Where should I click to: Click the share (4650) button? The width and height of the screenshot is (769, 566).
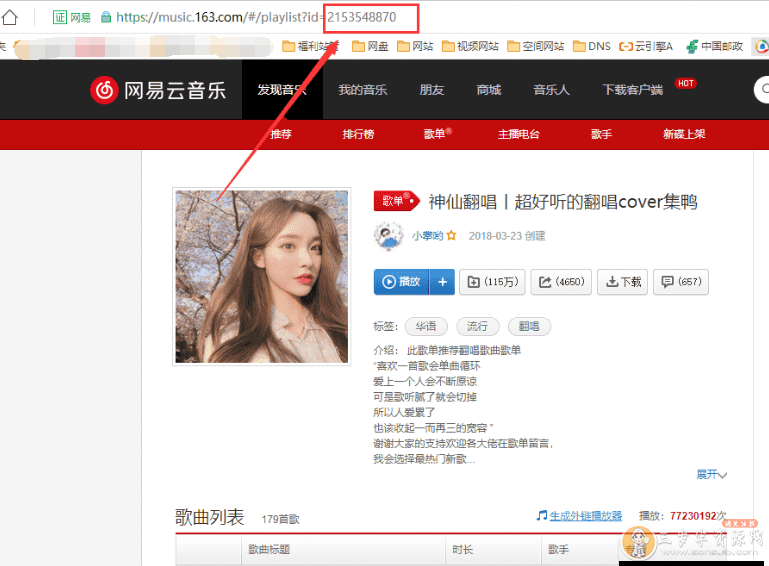pyautogui.click(x=561, y=282)
